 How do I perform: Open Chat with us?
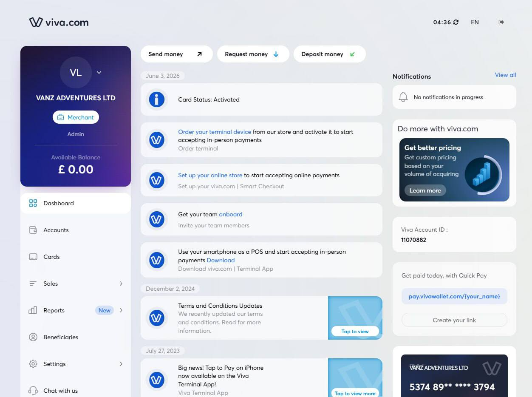click(76, 391)
